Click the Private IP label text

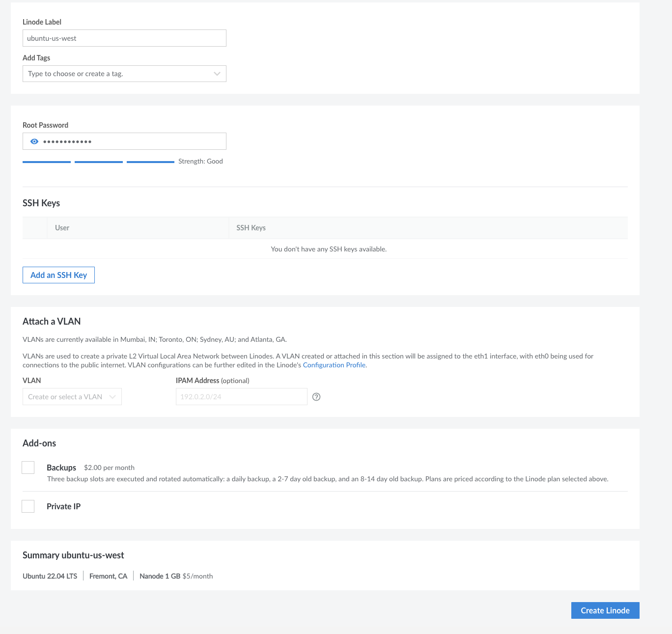63,506
